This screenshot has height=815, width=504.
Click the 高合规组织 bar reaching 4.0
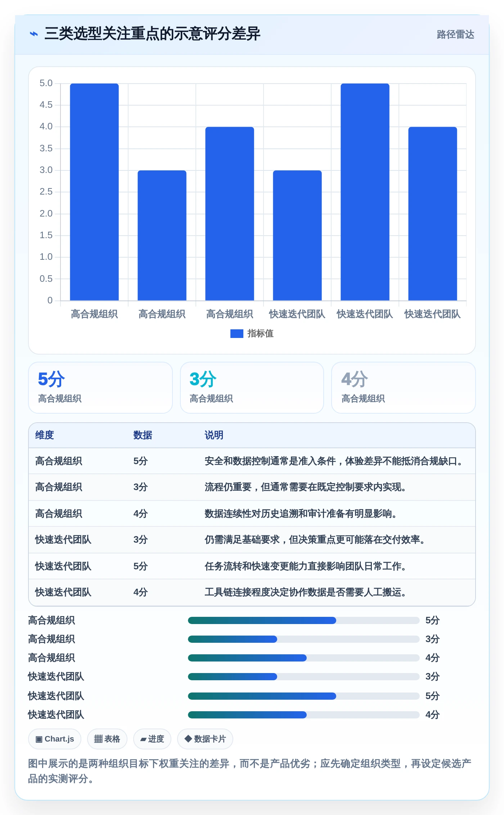pyautogui.click(x=230, y=214)
